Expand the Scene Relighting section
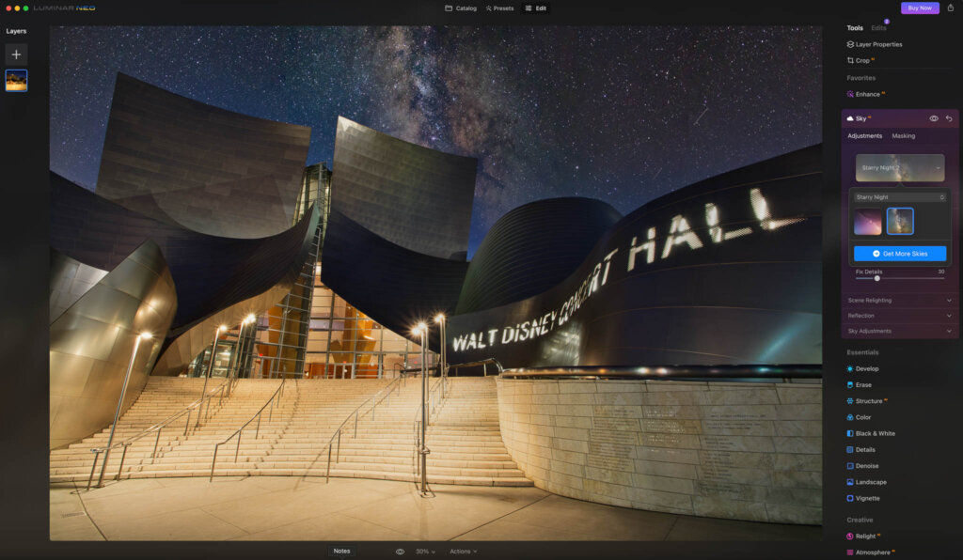 pos(899,301)
